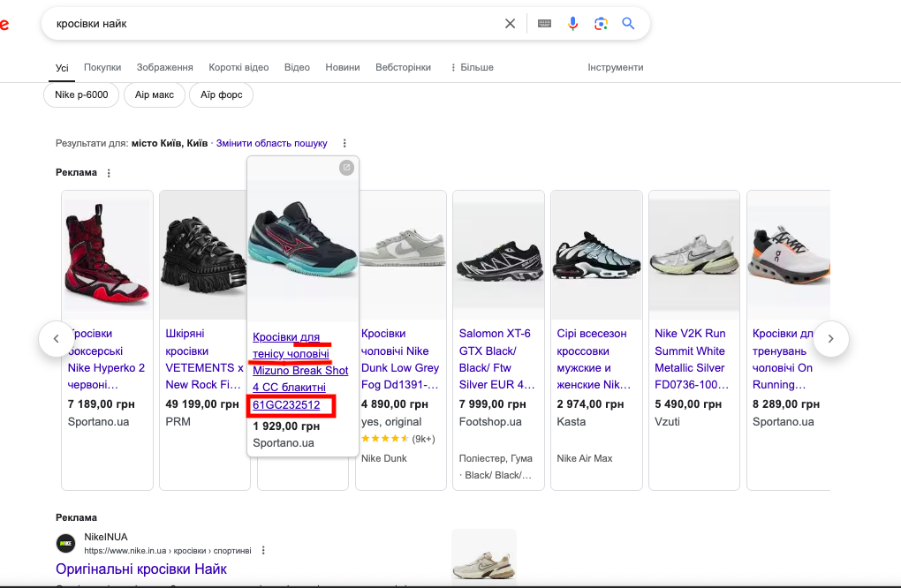Viewport: 901px width, 588px height.
Task: Open Сірі всесезон кроссовки product link
Action: pyautogui.click(x=594, y=358)
